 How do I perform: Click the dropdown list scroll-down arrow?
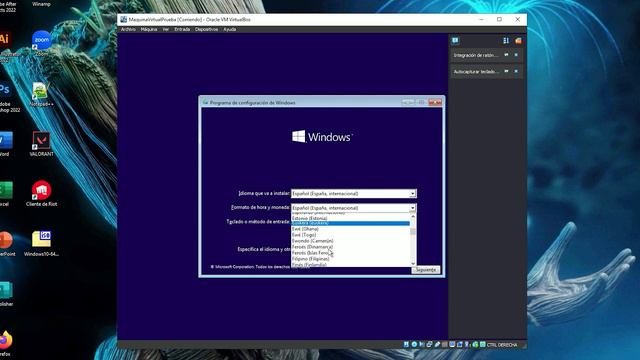413,264
